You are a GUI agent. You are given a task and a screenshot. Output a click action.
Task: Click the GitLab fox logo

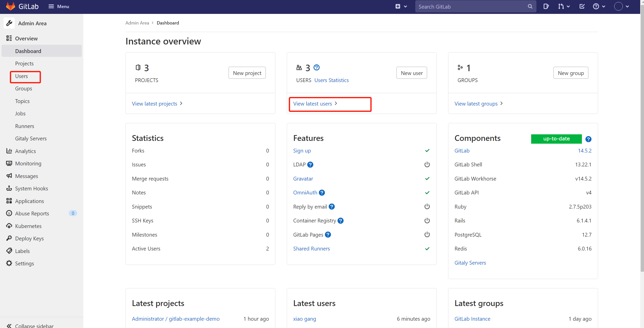tap(10, 6)
